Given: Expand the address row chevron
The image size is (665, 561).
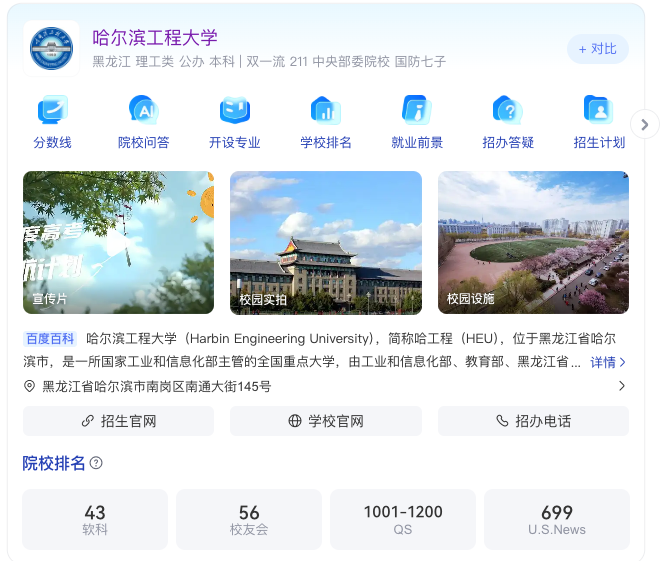Looking at the screenshot, I should [622, 386].
